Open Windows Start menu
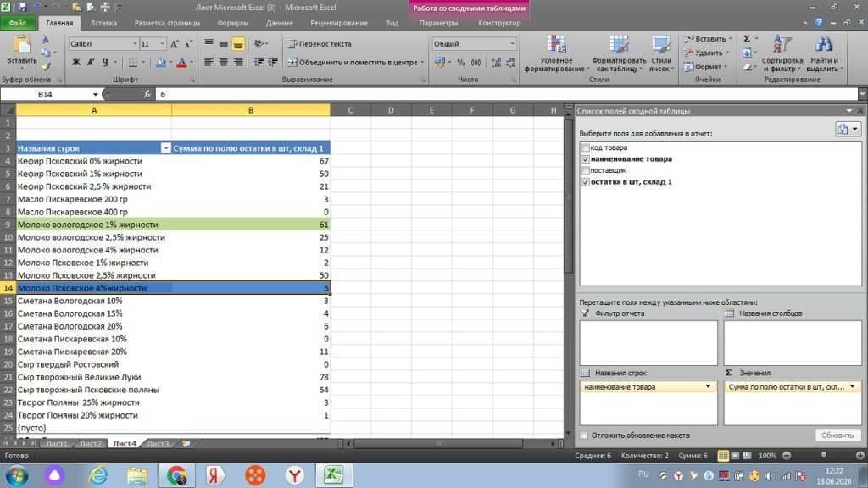This screenshot has height=488, width=868. pos(17,476)
